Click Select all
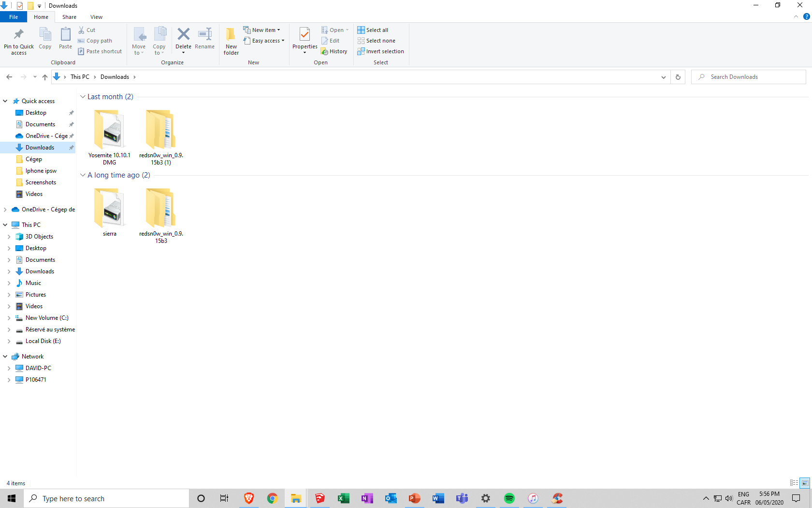The image size is (812, 508). coord(373,30)
